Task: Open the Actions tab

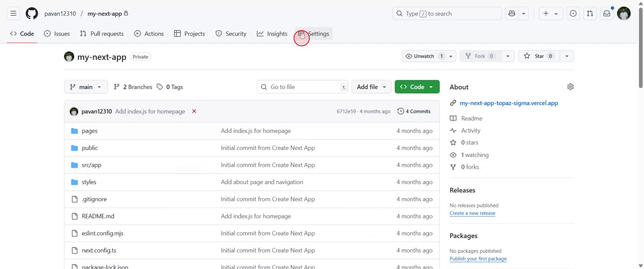Action: [x=149, y=34]
